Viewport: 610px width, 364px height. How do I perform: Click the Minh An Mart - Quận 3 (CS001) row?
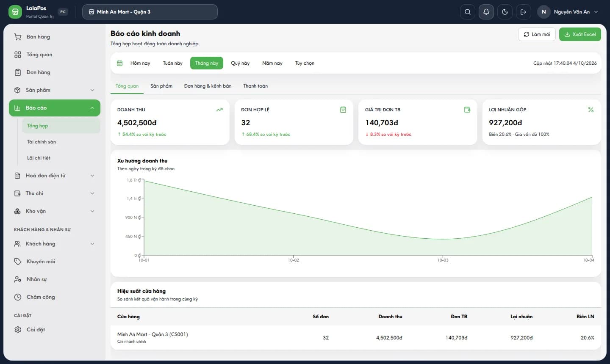[x=356, y=337]
